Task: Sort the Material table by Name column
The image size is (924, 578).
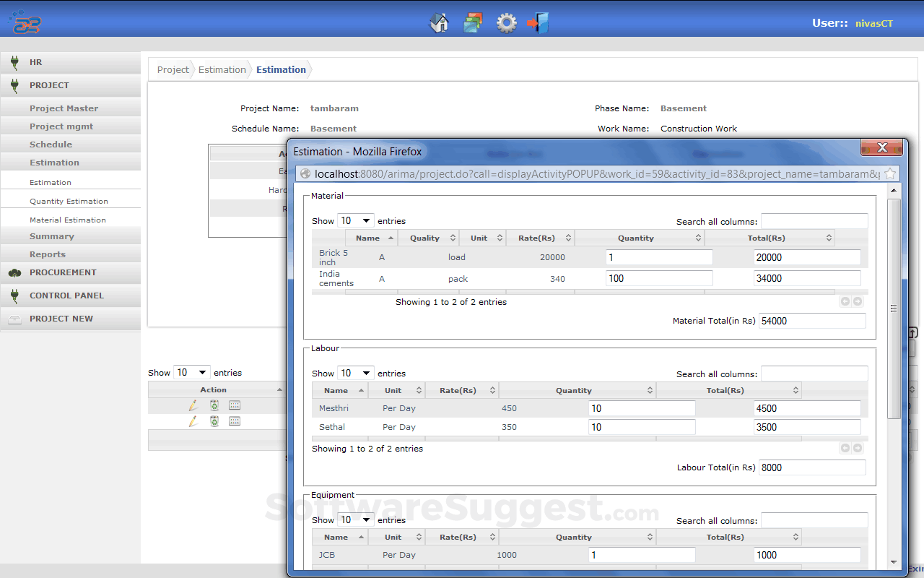Action: pos(371,237)
